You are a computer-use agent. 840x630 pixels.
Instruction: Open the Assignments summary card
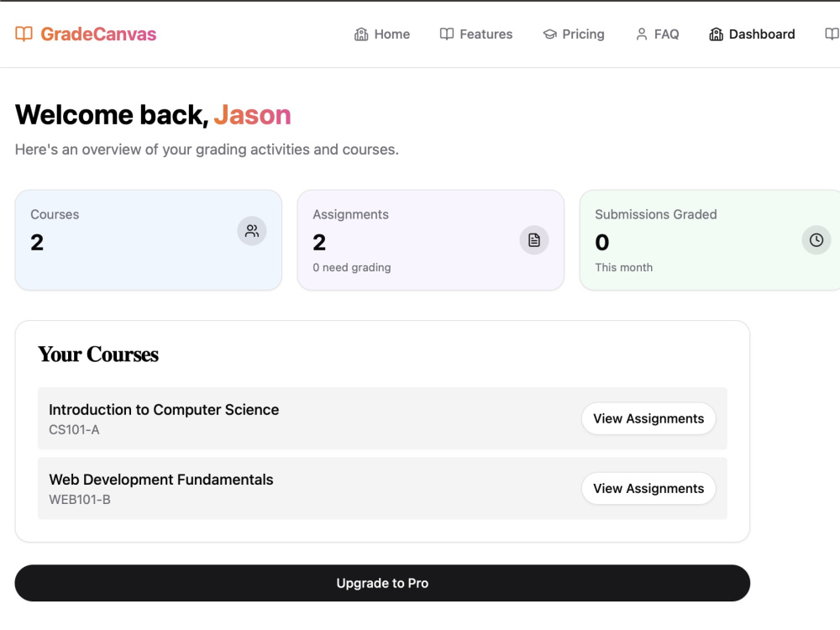[431, 240]
